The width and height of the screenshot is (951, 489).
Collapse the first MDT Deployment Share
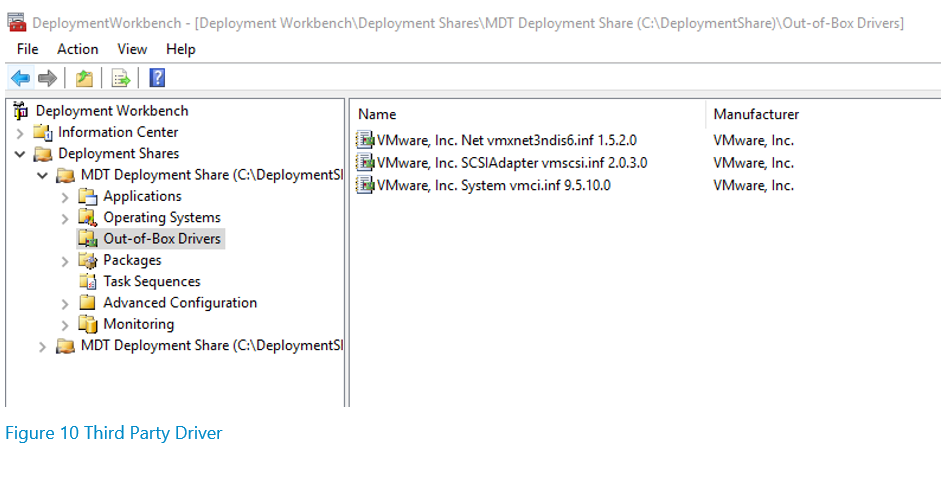click(x=42, y=176)
